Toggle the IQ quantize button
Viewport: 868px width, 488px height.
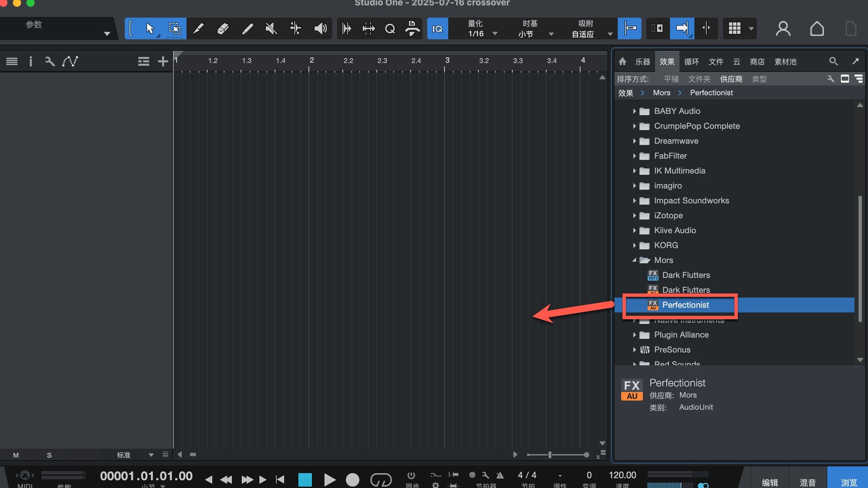click(437, 28)
